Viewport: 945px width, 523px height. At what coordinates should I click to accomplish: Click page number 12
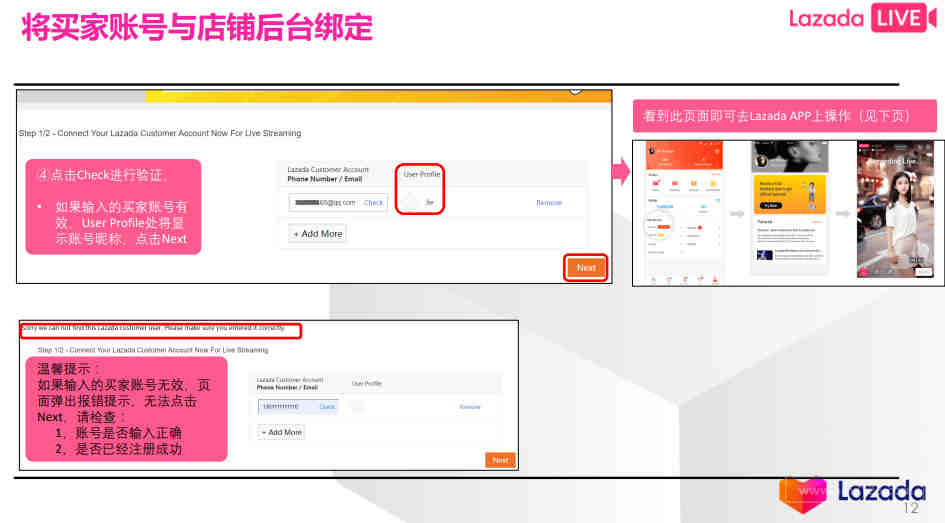(x=911, y=508)
